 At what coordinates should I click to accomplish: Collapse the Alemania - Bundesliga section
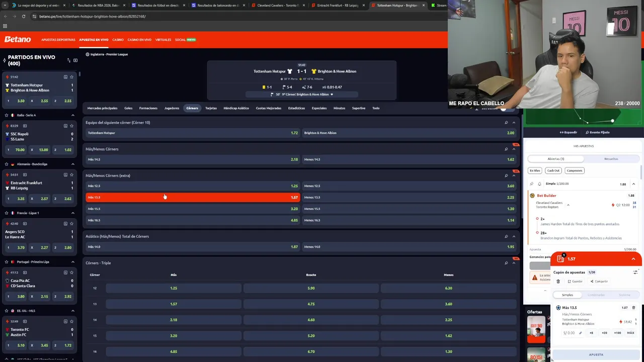click(x=72, y=164)
